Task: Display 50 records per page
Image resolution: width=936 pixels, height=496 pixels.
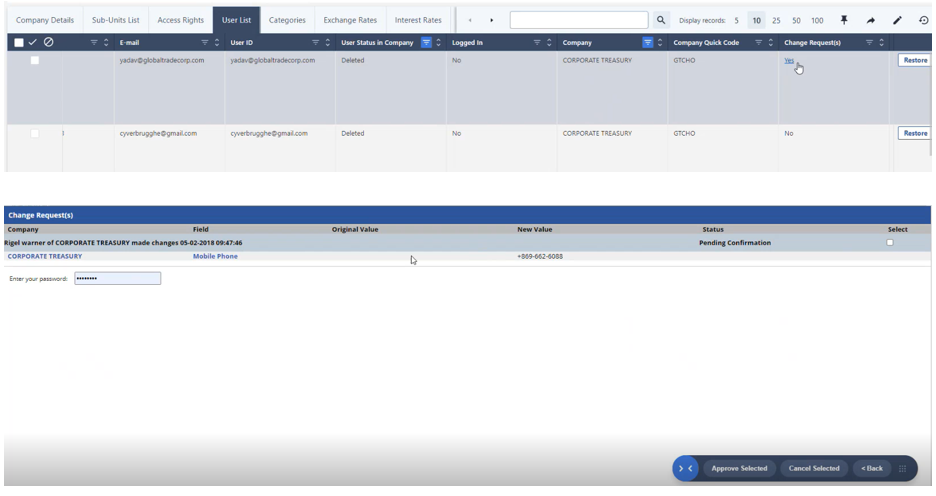Action: point(796,20)
